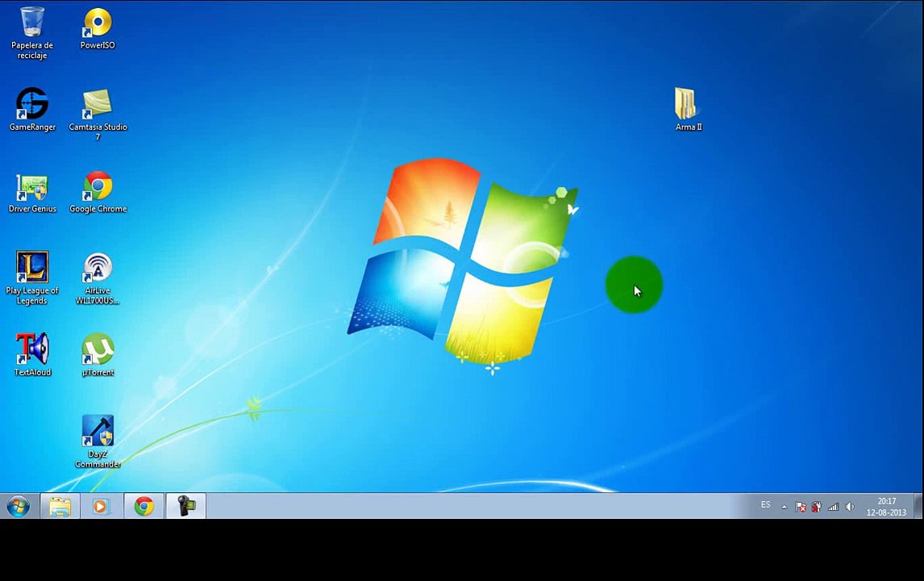This screenshot has width=924, height=581.
Task: Open the network signal tray icon
Action: (x=833, y=507)
